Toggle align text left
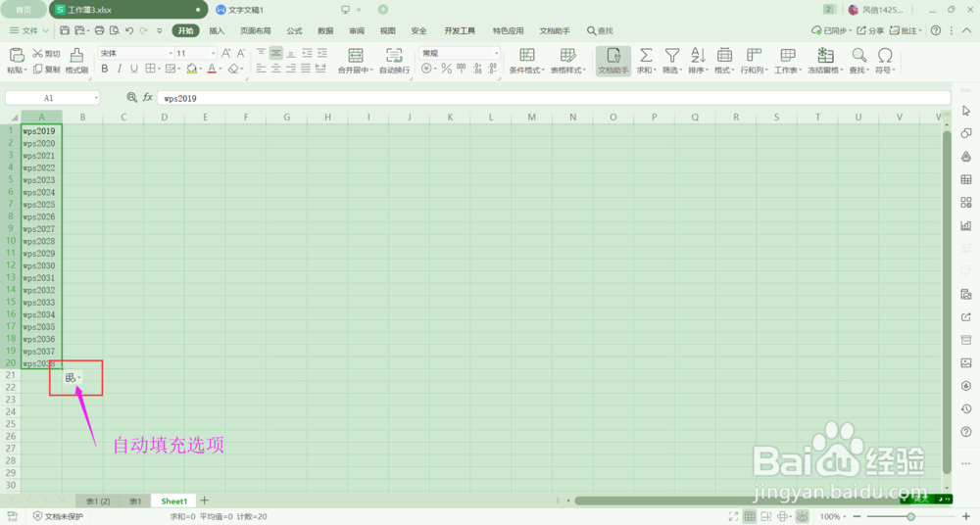The width and height of the screenshot is (980, 525). 262,69
